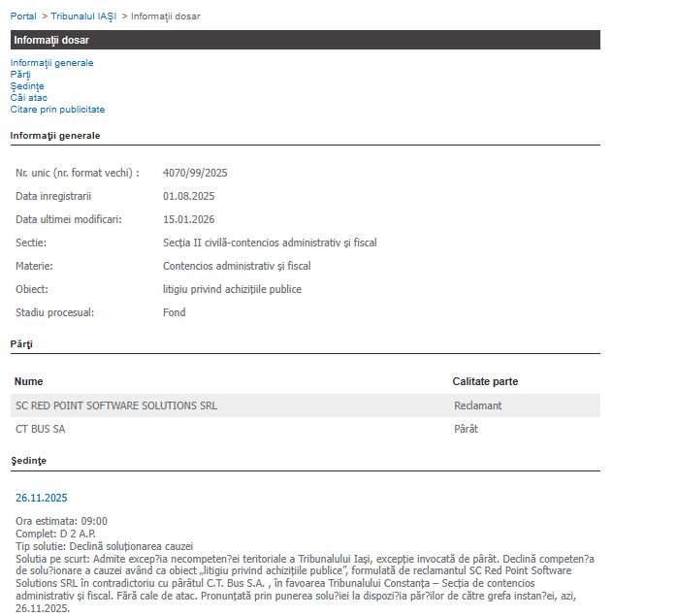Click the Reclamant party role cell
677x616 pixels.
tap(478, 405)
